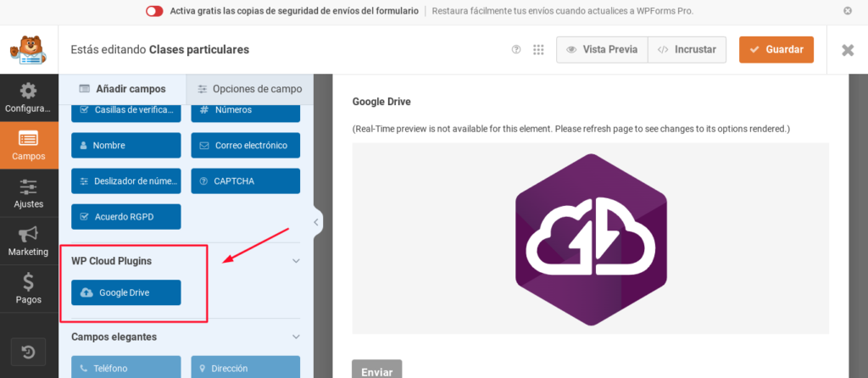
Task: Click the Google Drive field label
Action: tap(381, 102)
